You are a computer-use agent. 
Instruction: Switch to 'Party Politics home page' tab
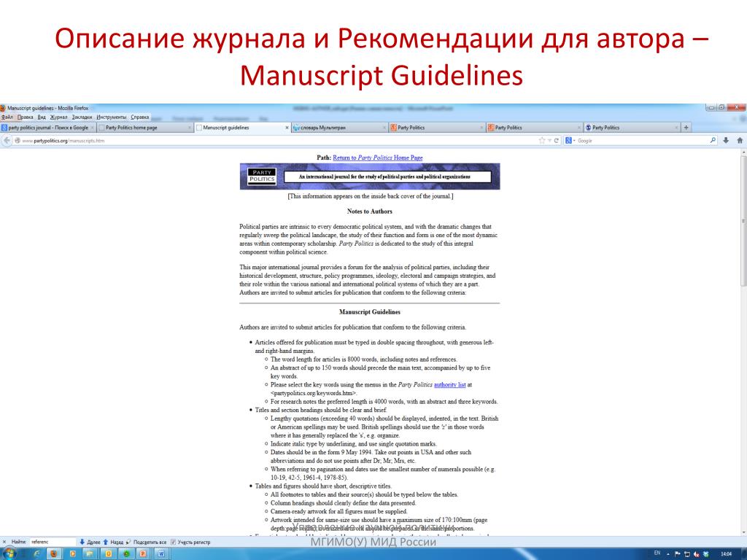145,128
